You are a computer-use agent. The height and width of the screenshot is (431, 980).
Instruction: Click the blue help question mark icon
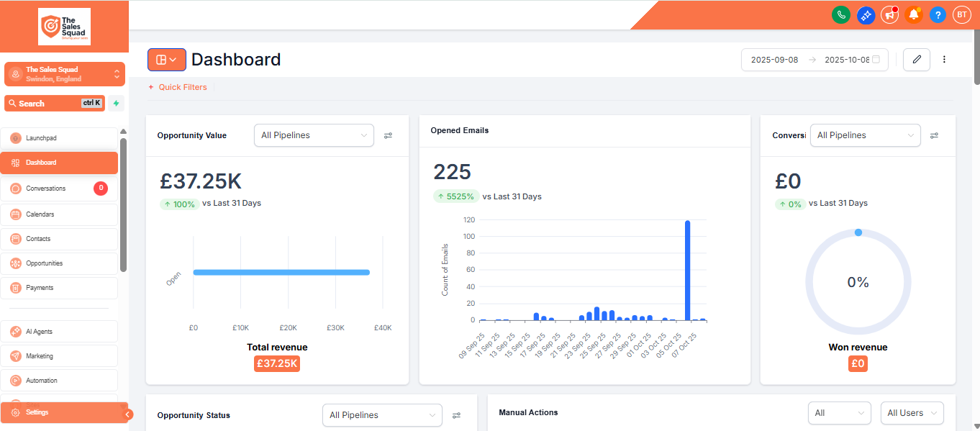[x=938, y=14]
